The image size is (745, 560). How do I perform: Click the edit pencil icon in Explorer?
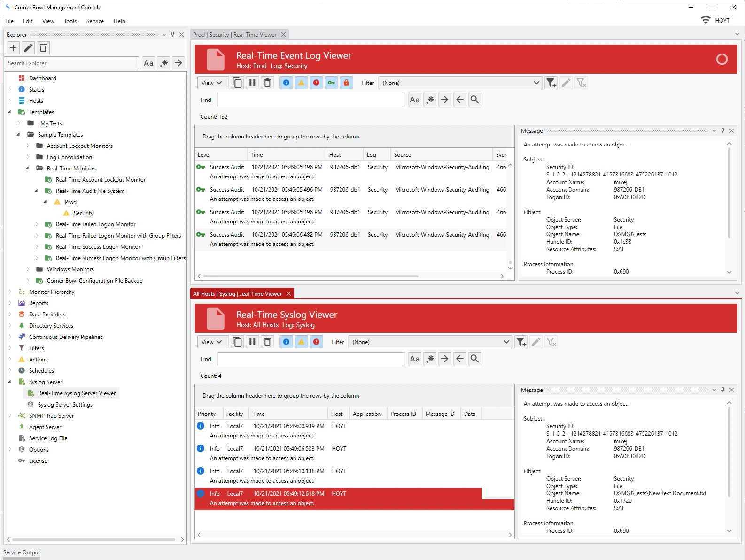(x=28, y=48)
